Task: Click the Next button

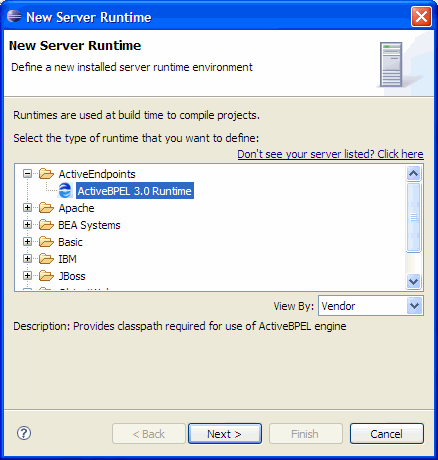Action: tap(225, 434)
